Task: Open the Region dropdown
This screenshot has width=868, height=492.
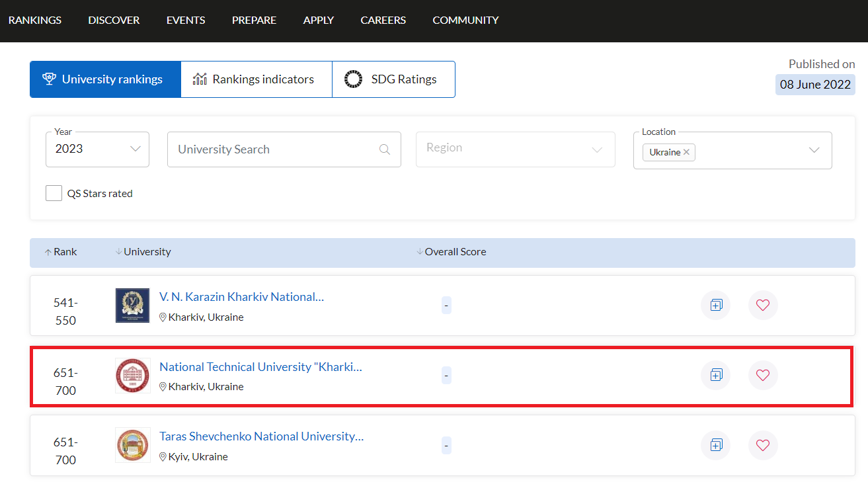Action: [516, 149]
